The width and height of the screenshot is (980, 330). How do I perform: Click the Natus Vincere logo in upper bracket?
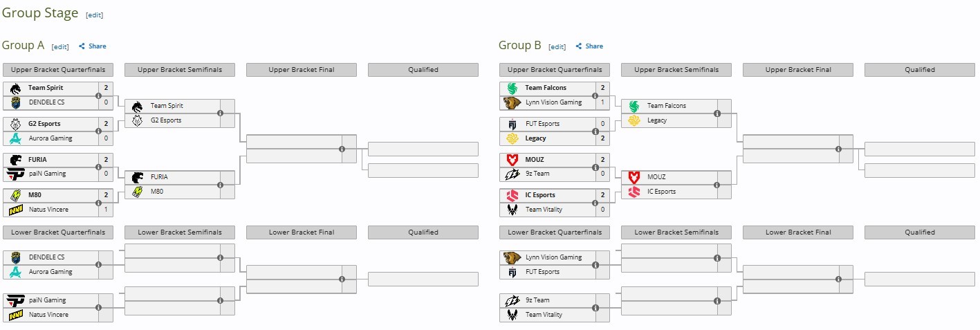click(15, 210)
